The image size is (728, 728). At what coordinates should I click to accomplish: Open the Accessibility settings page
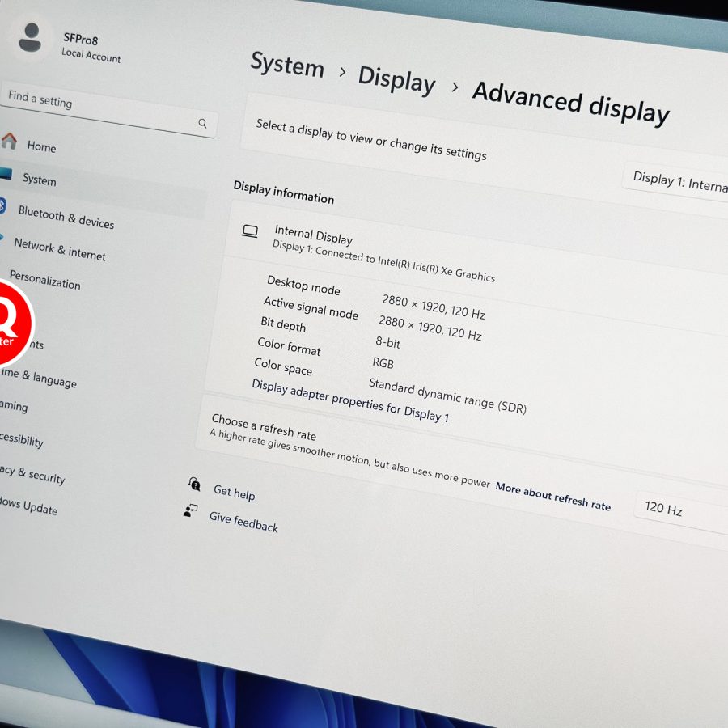pyautogui.click(x=22, y=438)
